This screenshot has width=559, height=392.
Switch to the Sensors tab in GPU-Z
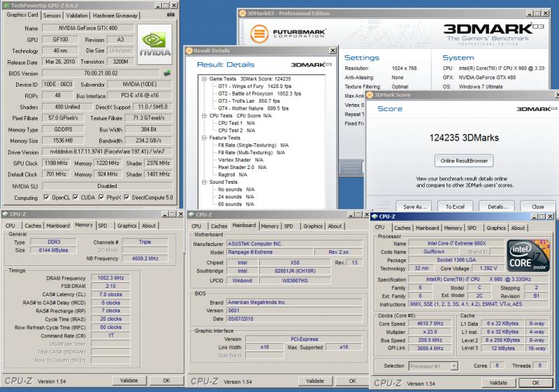52,15
